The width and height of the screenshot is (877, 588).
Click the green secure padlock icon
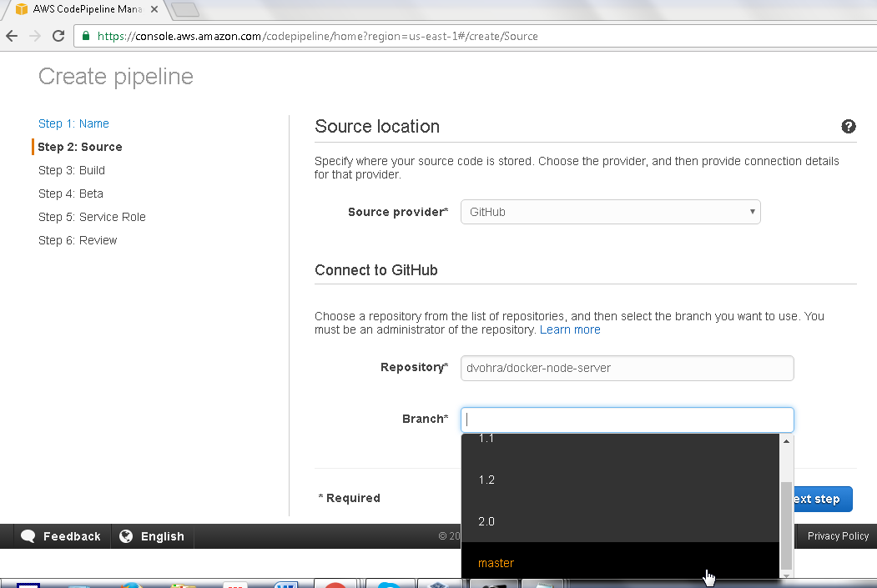click(x=86, y=36)
